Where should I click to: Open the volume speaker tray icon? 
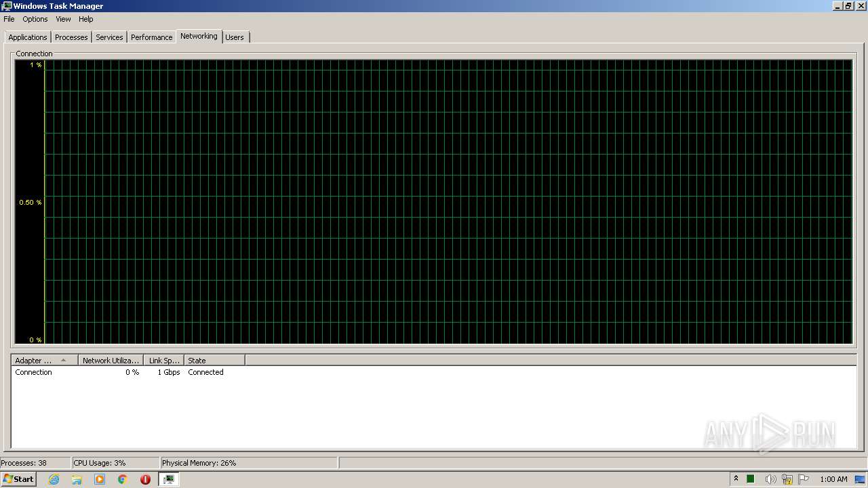coord(770,479)
